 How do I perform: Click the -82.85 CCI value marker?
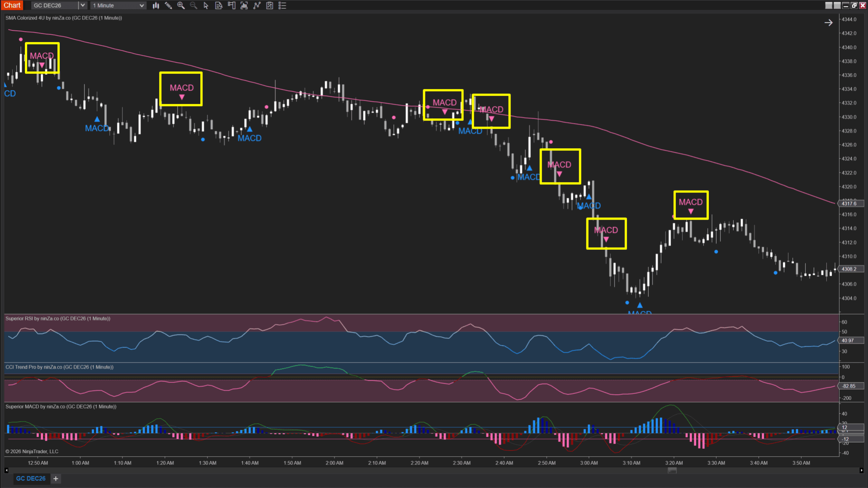[x=851, y=386]
